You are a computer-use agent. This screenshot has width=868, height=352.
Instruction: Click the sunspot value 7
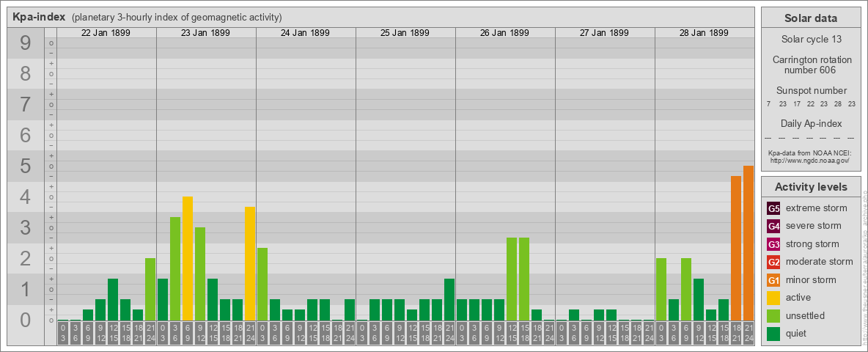click(x=768, y=104)
